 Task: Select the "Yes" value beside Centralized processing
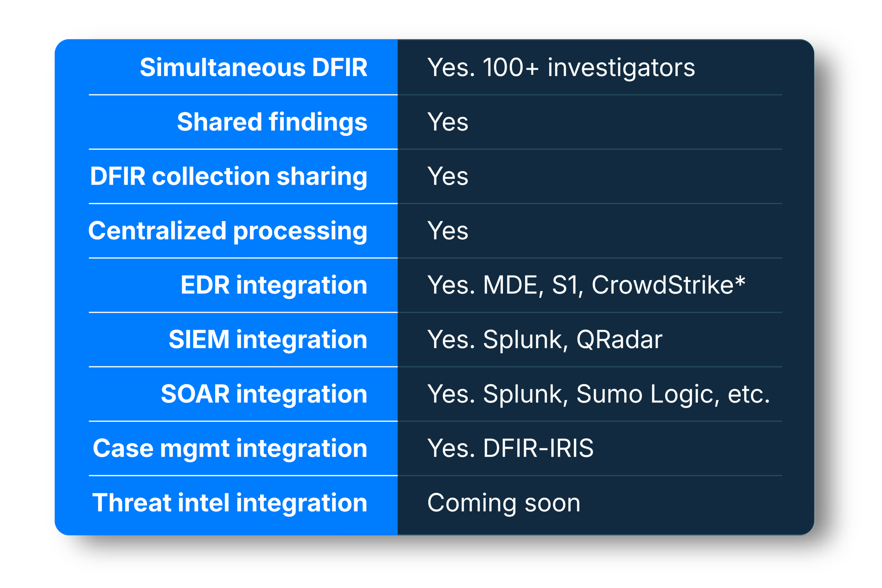(448, 231)
